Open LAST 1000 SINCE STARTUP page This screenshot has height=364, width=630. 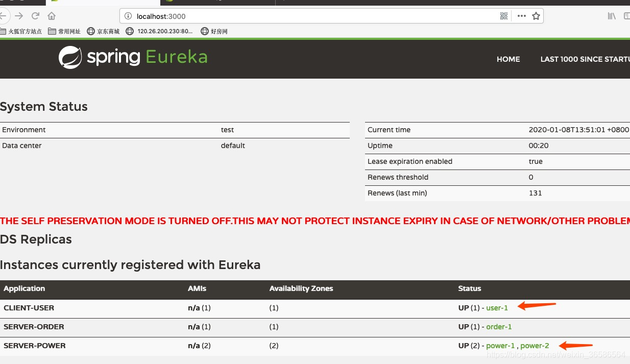pos(585,59)
